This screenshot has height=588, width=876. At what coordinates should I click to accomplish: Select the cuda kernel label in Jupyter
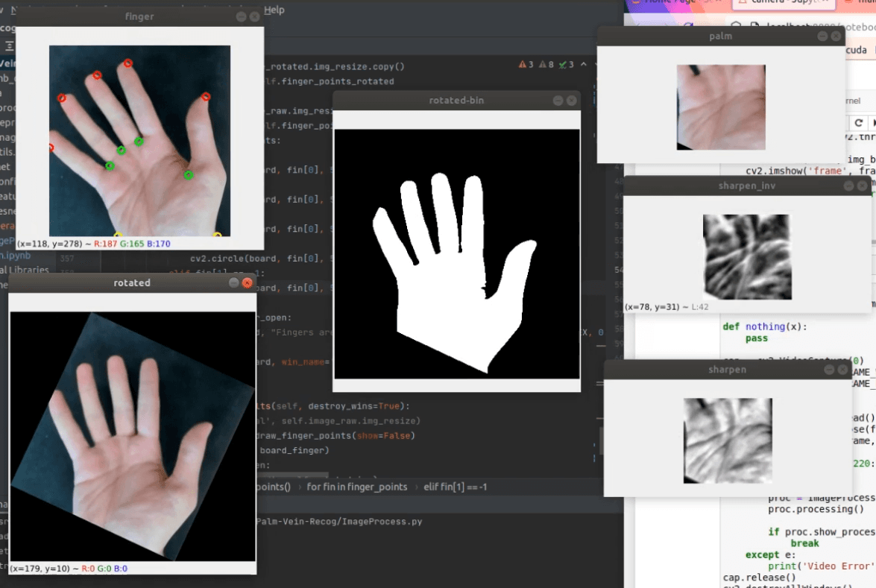point(858,50)
